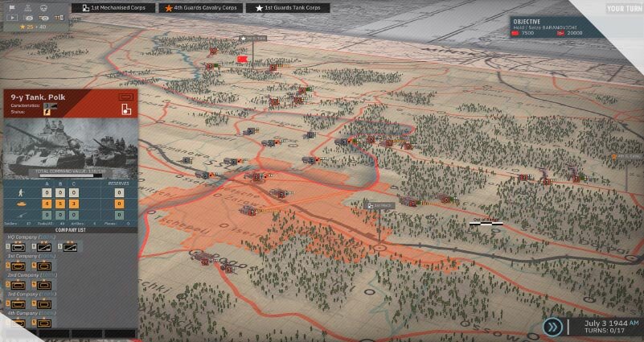
Task: Click the second Characteristics gun icon
Action: pos(54,105)
